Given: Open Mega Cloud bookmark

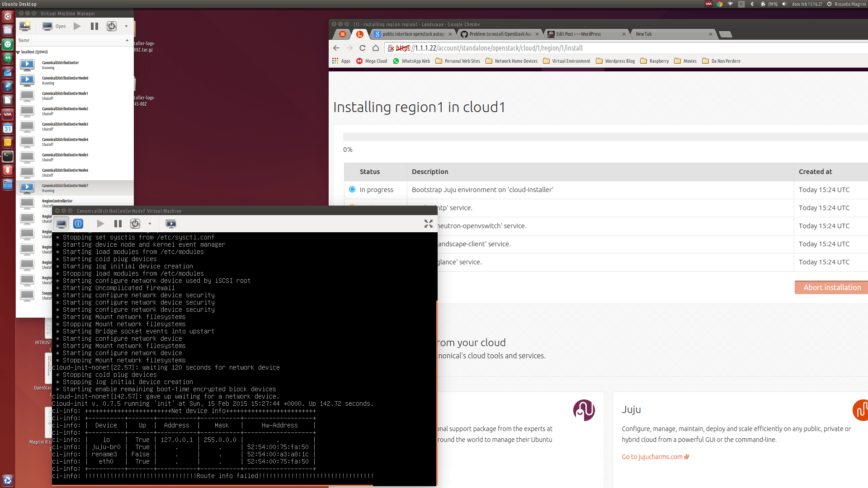Looking at the screenshot, I should [x=372, y=61].
